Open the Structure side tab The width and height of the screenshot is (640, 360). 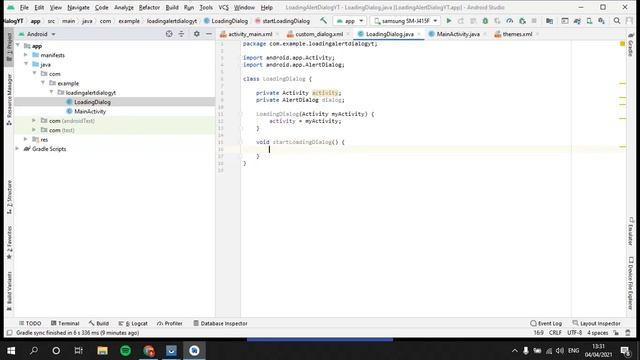(x=9, y=197)
